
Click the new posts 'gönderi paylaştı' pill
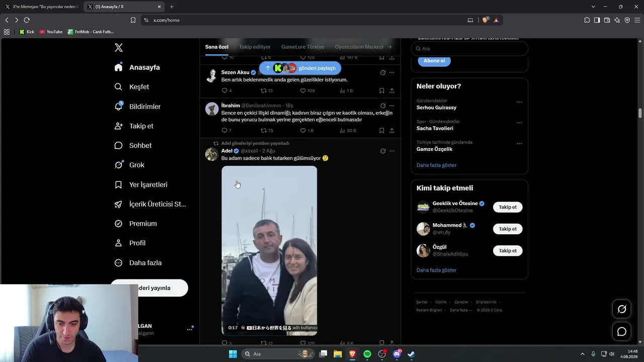point(300,68)
